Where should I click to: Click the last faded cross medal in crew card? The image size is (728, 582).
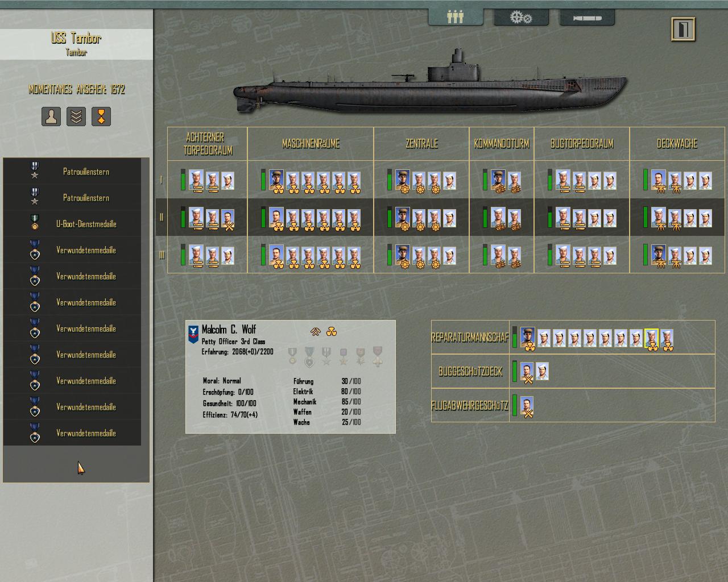pyautogui.click(x=378, y=357)
